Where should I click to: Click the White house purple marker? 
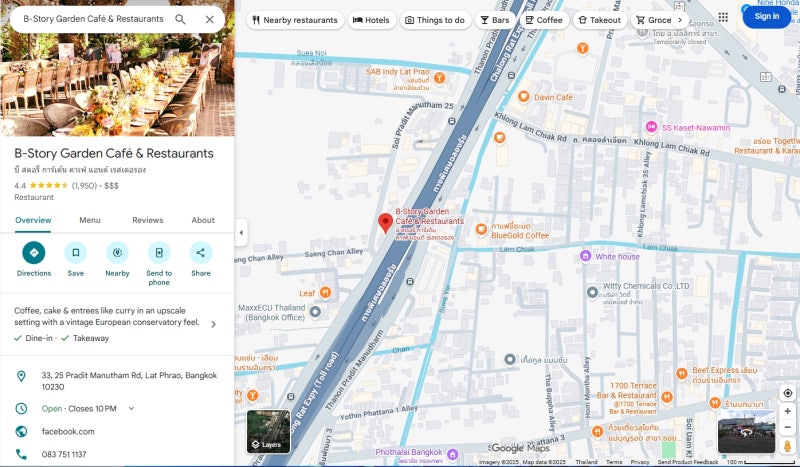[x=586, y=256]
